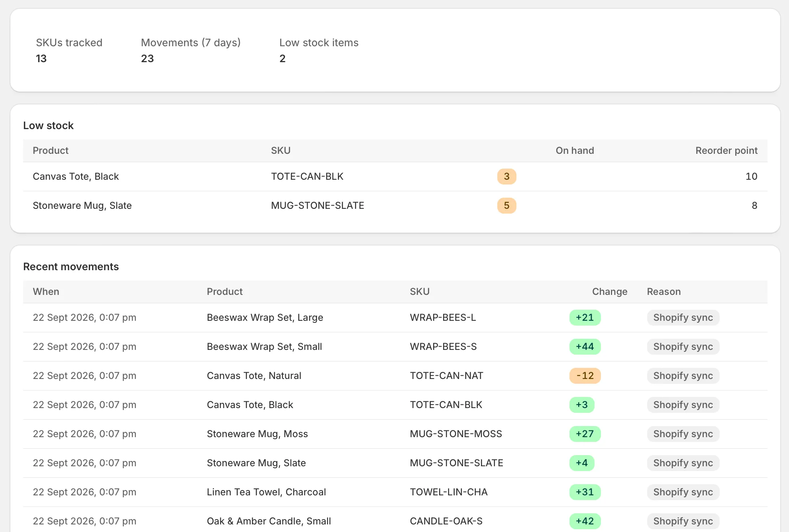Click SKU TOTE-CAN-BLK in Recent movements
This screenshot has width=789, height=532.
click(x=446, y=405)
